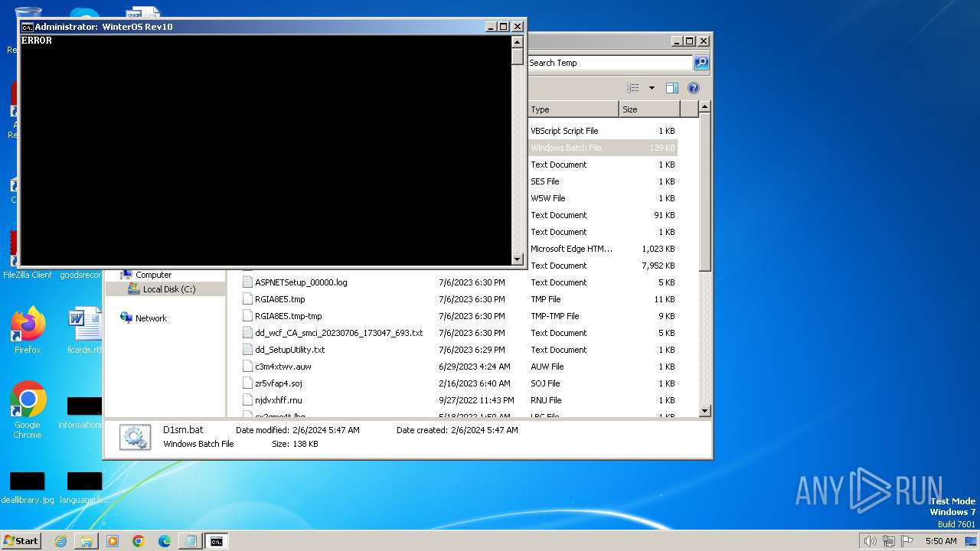
Task: Click the SES File type cell
Action: click(544, 181)
